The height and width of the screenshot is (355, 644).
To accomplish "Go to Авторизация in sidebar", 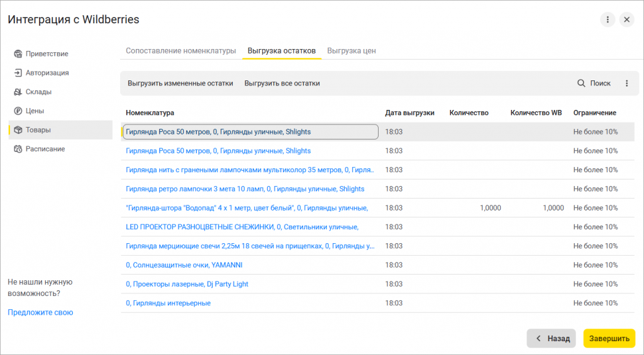I will coord(60,73).
